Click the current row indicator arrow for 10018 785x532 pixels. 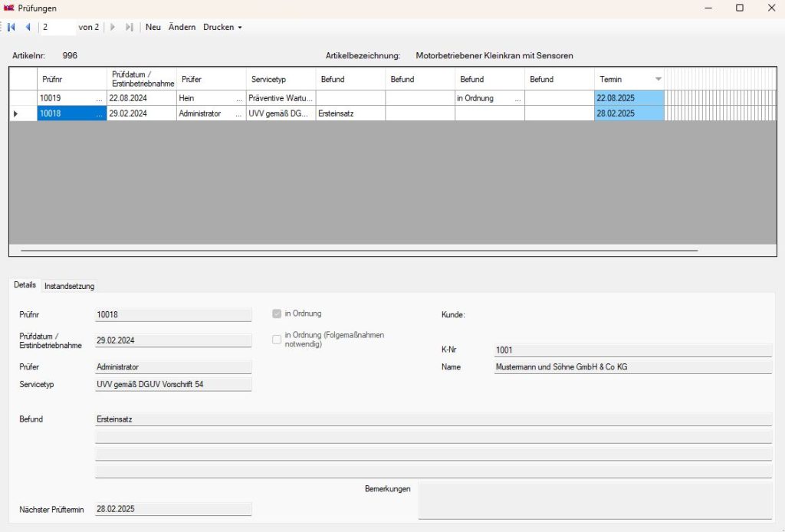[x=15, y=113]
